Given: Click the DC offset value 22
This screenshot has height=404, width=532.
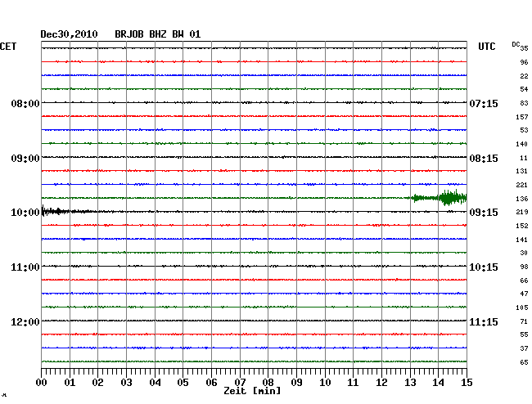Looking at the screenshot, I should point(524,76).
